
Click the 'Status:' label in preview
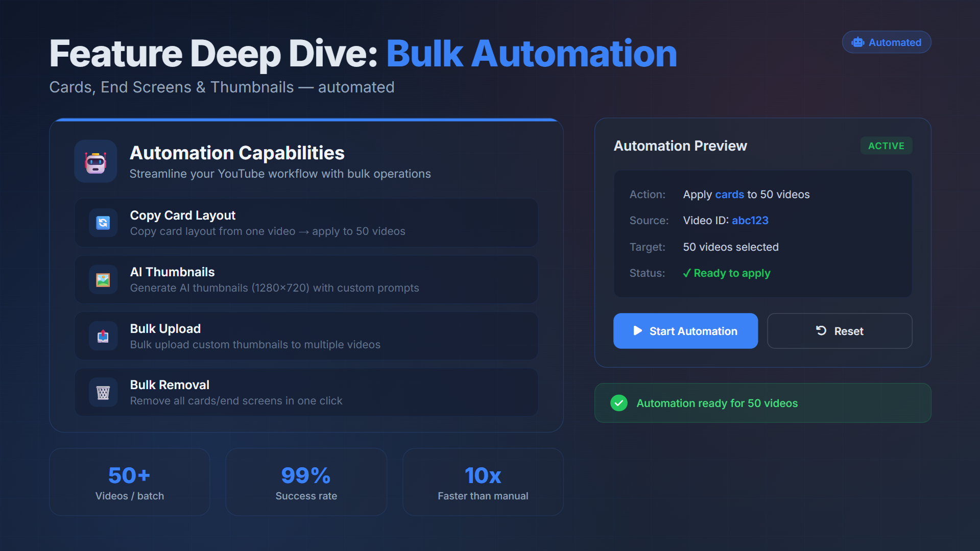[x=648, y=273]
